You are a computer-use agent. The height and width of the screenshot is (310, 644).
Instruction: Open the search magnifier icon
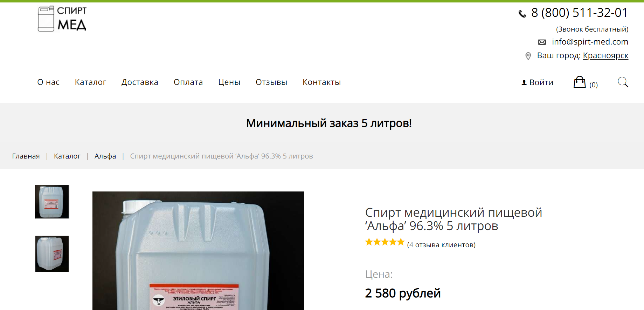(x=623, y=82)
